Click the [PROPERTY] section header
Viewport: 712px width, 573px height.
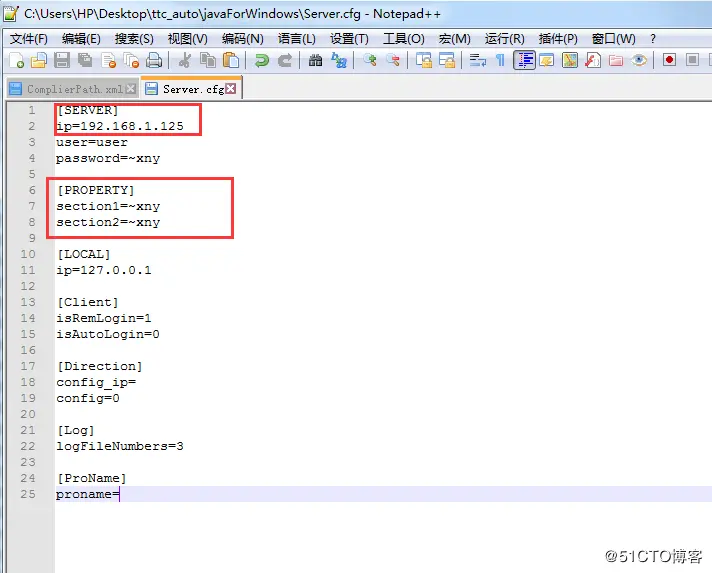(x=96, y=190)
